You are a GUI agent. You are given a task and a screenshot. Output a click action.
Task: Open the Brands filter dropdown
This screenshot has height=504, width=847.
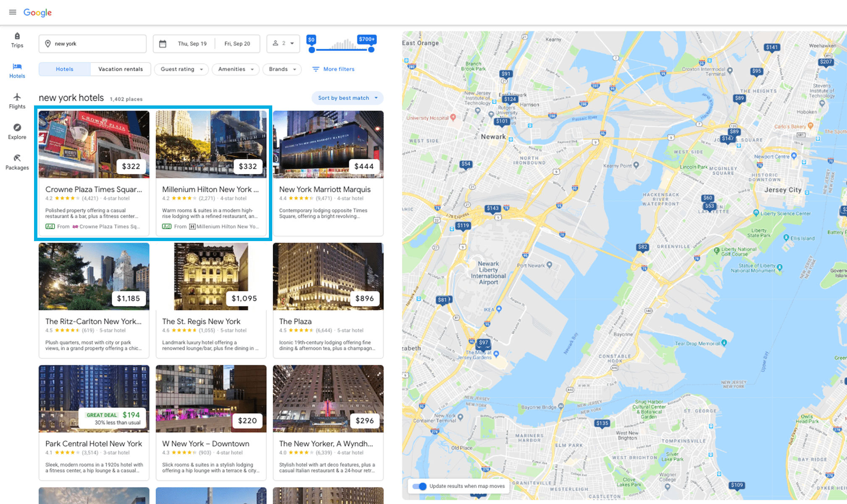282,69
